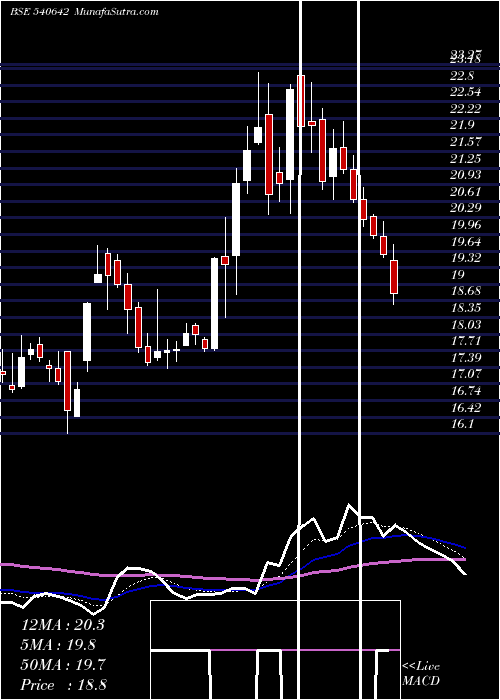Click the 17.39 price axis label
This screenshot has width=500, height=700.
point(466,358)
